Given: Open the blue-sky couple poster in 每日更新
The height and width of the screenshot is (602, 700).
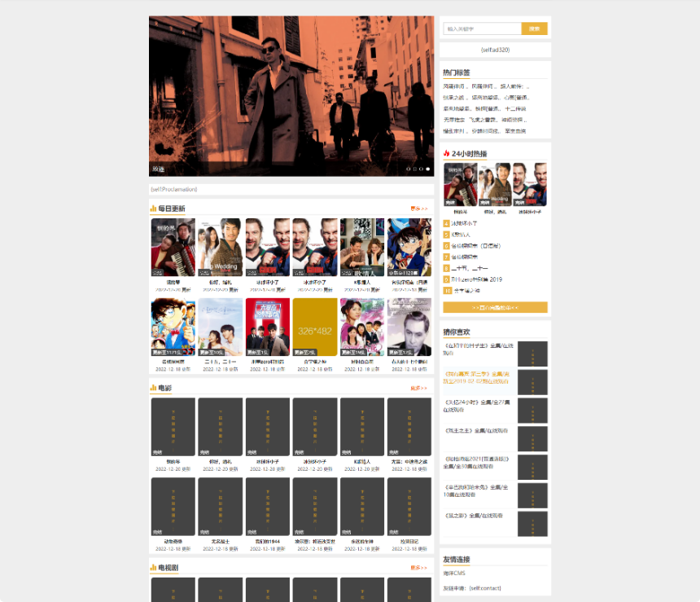Looking at the screenshot, I should point(221,327).
